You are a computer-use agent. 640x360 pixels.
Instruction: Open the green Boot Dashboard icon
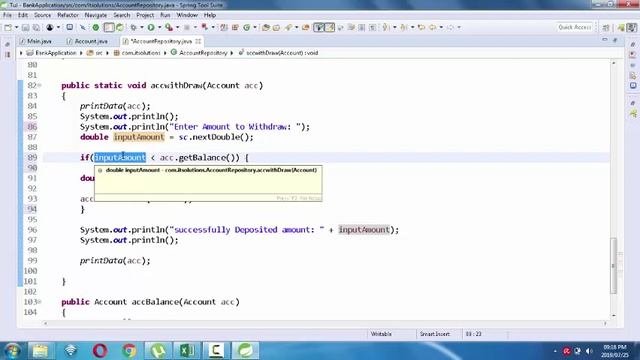tap(96, 27)
